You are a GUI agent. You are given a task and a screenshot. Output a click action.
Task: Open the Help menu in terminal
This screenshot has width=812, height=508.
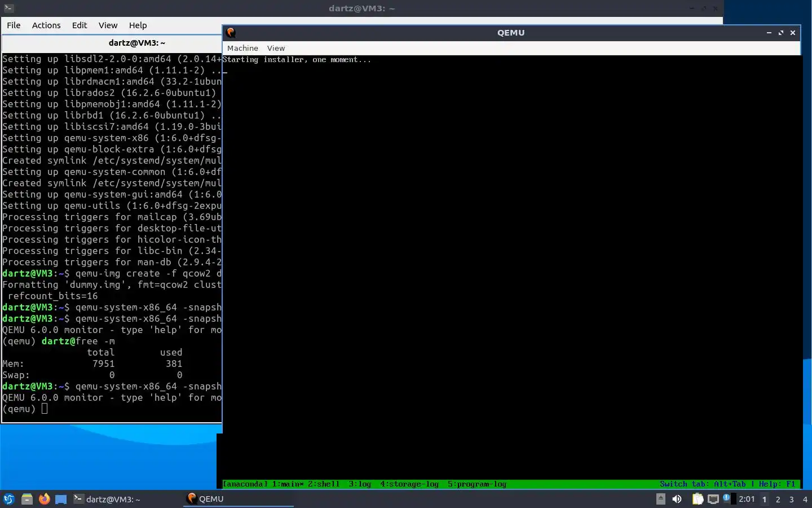click(138, 25)
